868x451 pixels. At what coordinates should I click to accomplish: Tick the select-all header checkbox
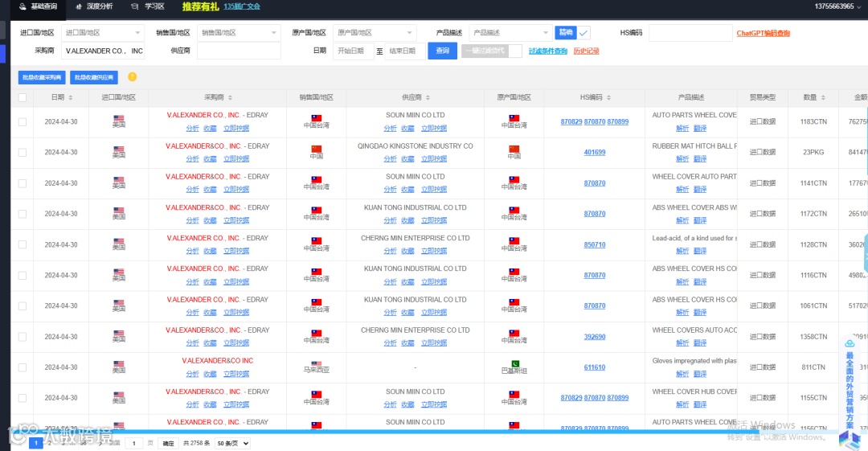pos(23,97)
